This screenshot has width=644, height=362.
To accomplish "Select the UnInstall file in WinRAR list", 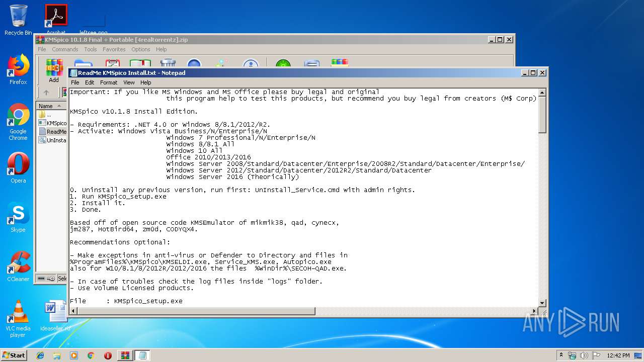I will [52, 140].
